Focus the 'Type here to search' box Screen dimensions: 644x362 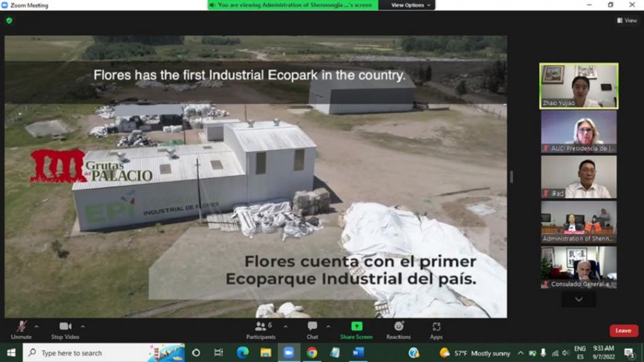point(104,352)
